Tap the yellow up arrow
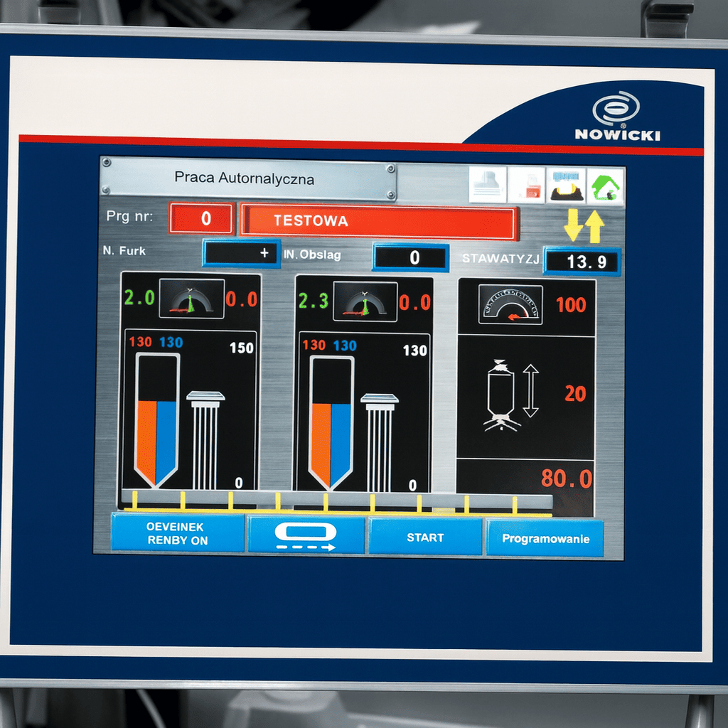728x728 pixels. coord(594,227)
